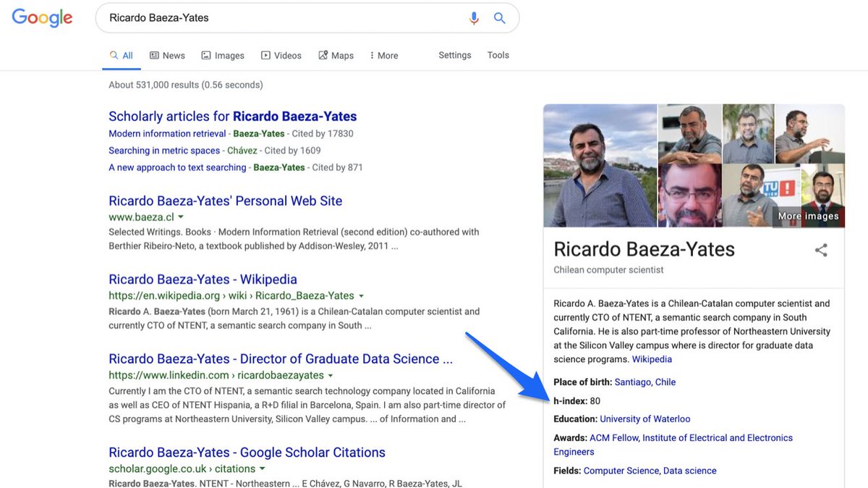
Task: Click the Chilean computer scientist subtitle
Action: pos(608,270)
